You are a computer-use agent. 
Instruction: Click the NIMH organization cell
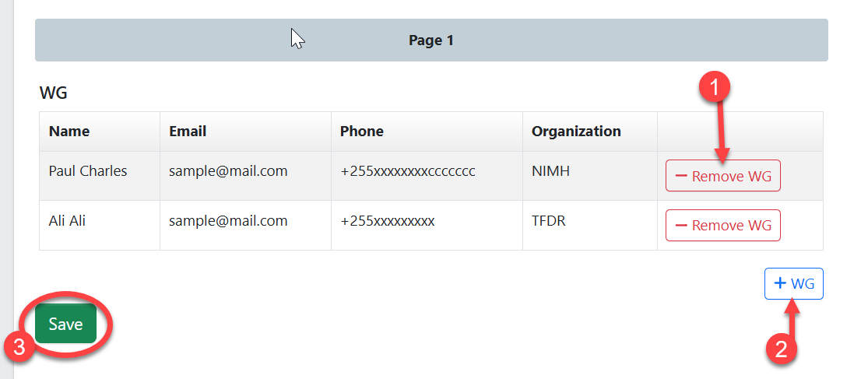550,171
